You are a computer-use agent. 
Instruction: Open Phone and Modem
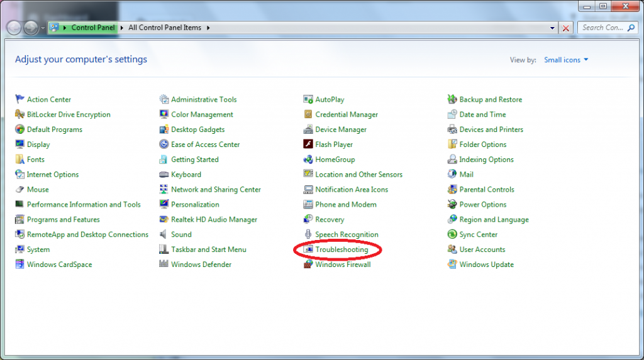[346, 204]
